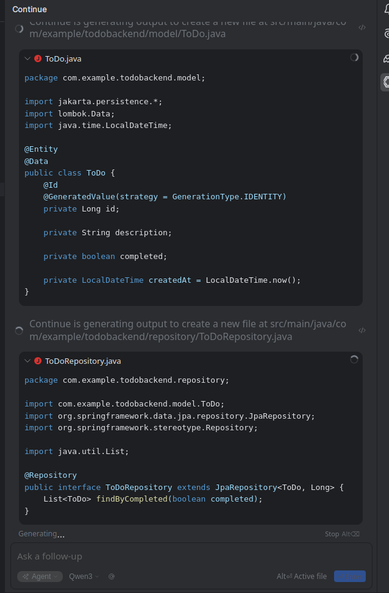The image size is (389, 593).
Task: Click code icon beside ToDo.java tool message
Action: pyautogui.click(x=362, y=28)
